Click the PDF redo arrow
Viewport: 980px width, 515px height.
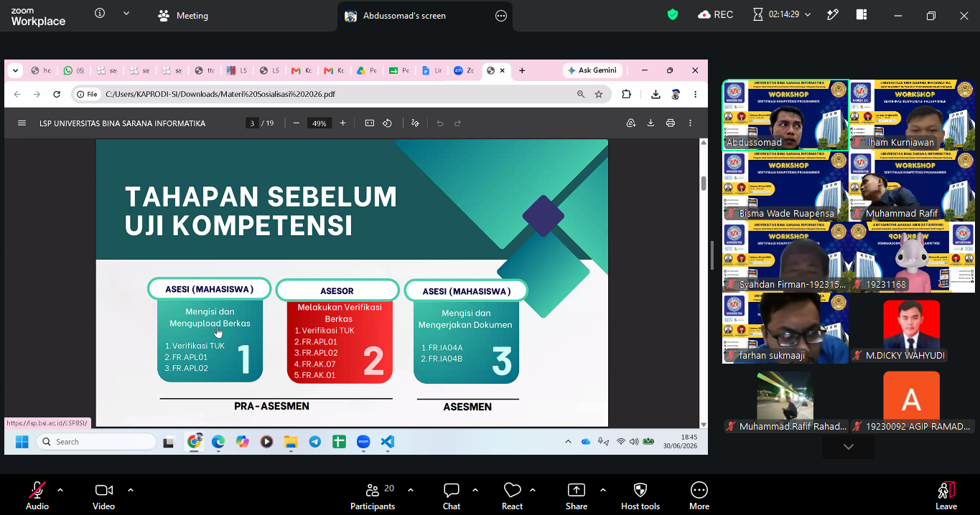457,123
